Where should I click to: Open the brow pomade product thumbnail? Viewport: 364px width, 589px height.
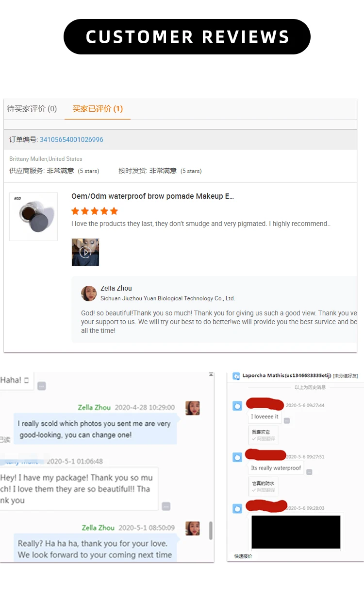tap(33, 217)
